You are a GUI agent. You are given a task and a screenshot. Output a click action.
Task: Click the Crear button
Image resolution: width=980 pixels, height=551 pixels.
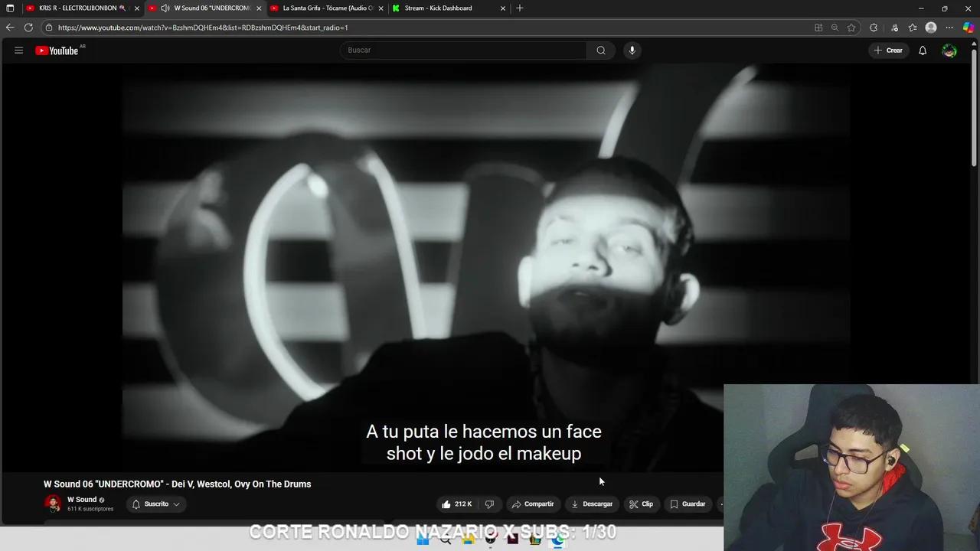(888, 51)
